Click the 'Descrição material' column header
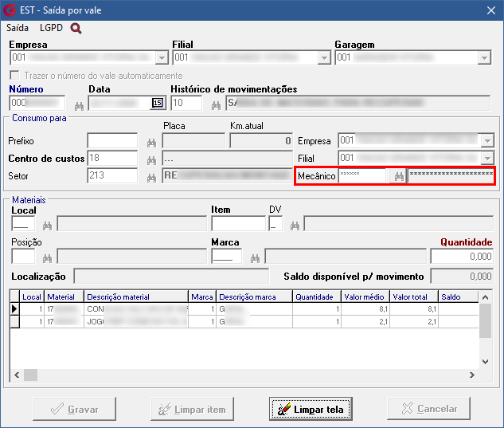 click(136, 296)
